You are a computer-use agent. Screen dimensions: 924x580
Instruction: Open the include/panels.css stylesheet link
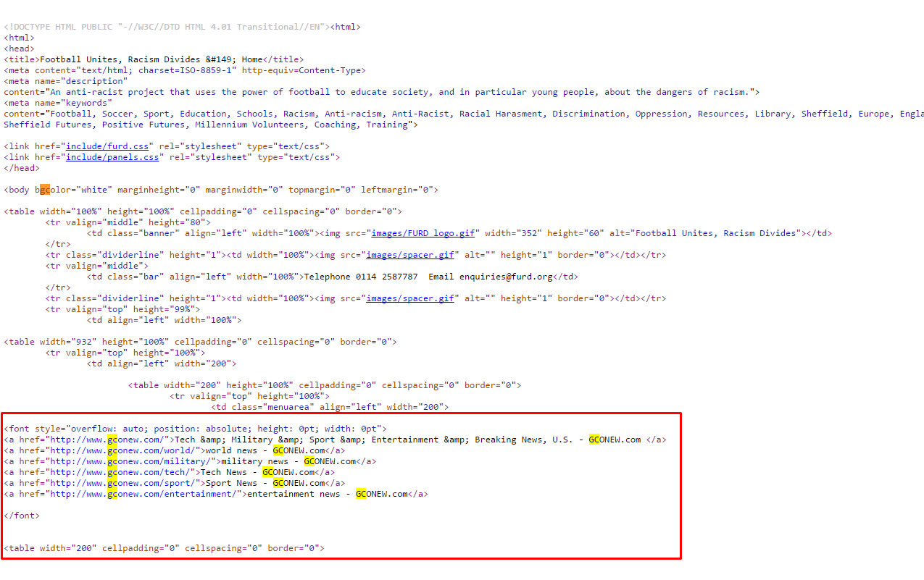click(x=112, y=157)
